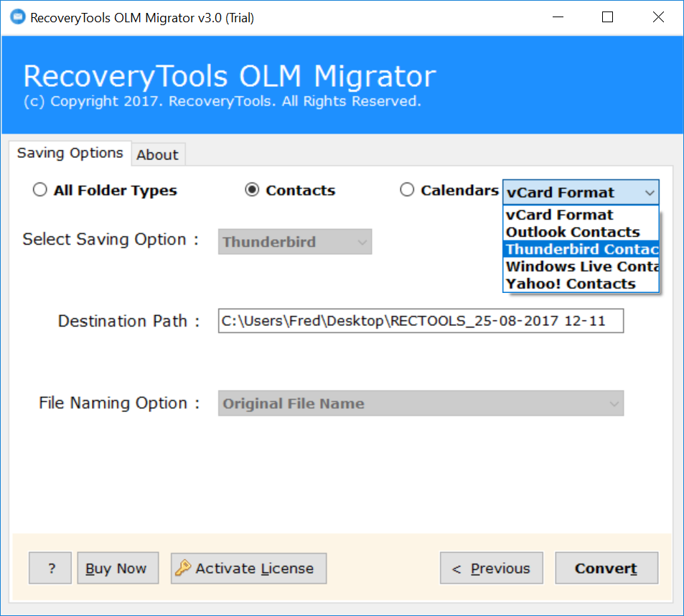Image resolution: width=684 pixels, height=616 pixels.
Task: Switch to the Saving Options tab
Action: click(x=70, y=153)
